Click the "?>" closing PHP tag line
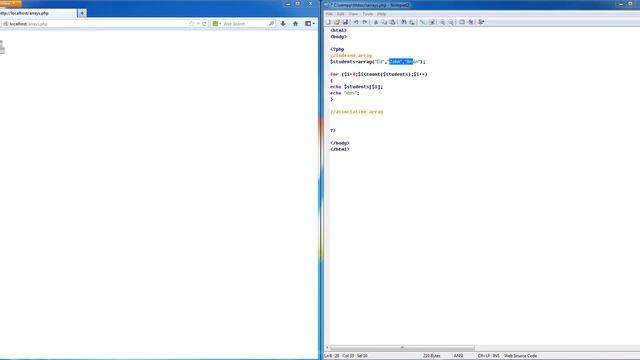 [x=333, y=131]
